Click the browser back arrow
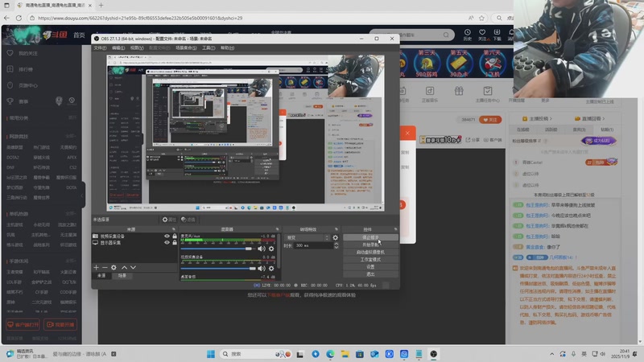 pyautogui.click(x=6, y=18)
